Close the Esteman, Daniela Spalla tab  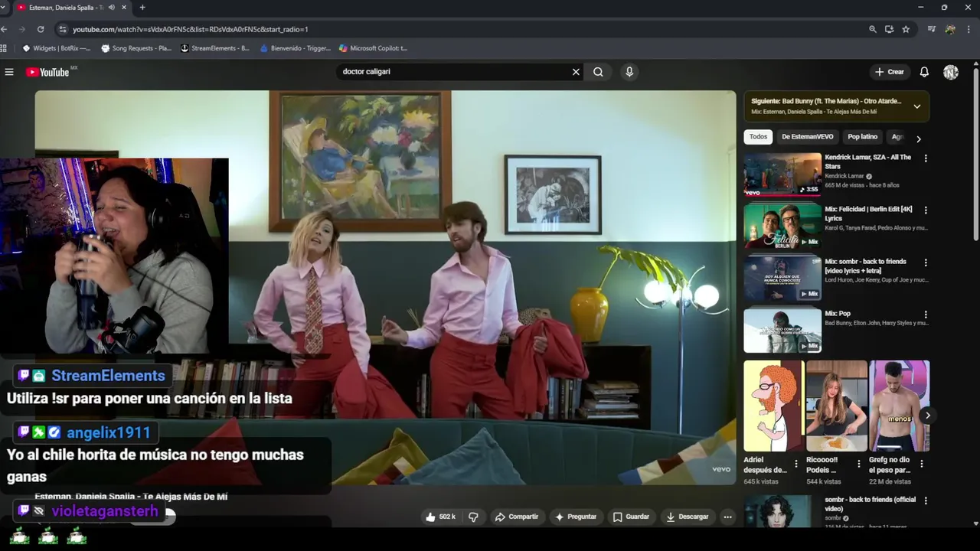click(124, 8)
